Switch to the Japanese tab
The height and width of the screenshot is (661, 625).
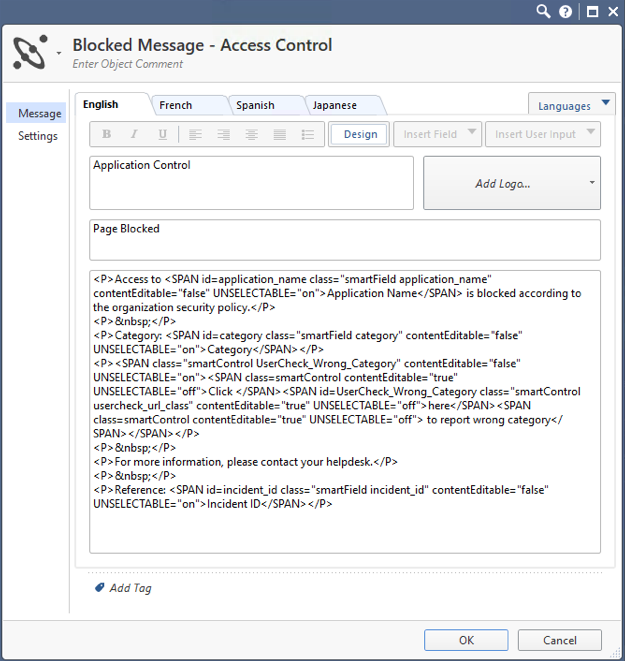[335, 105]
